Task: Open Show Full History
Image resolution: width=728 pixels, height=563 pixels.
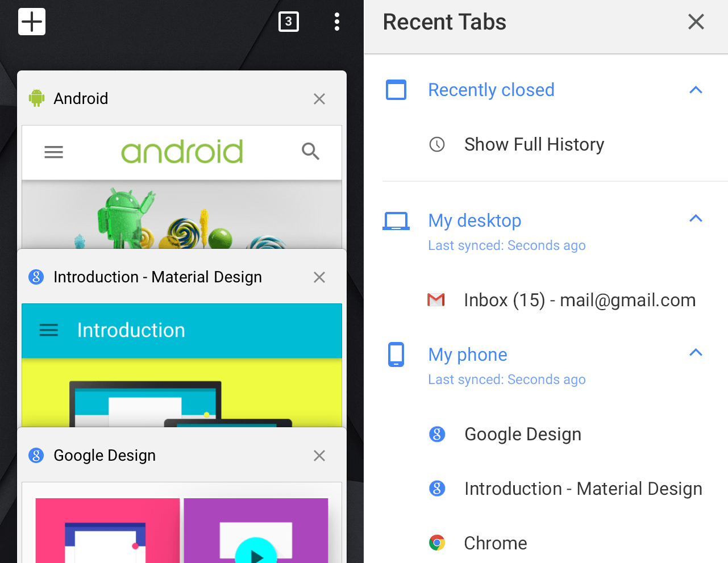Action: pyautogui.click(x=534, y=144)
